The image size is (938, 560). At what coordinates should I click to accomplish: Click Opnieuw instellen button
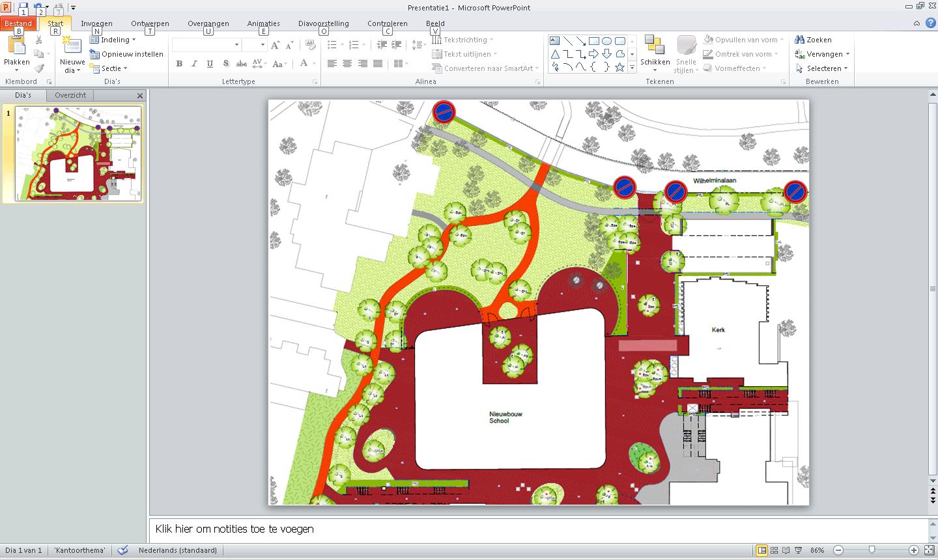[x=127, y=54]
